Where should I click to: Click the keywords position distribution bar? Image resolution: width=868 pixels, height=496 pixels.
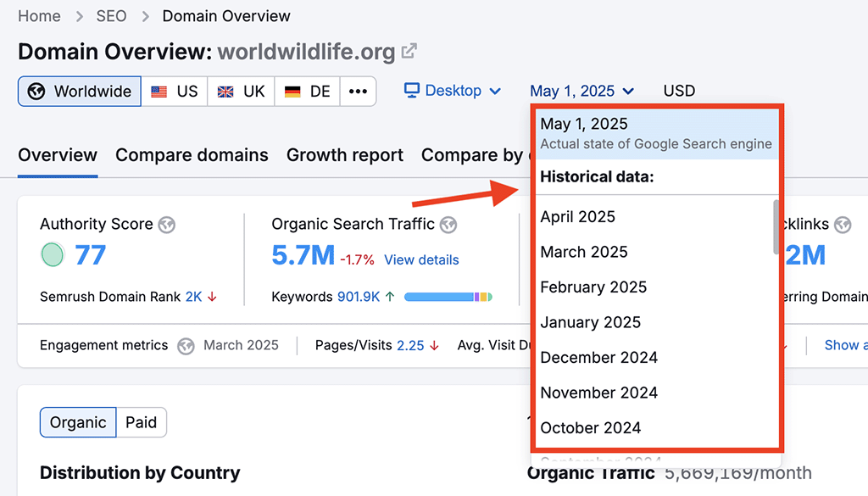pyautogui.click(x=448, y=297)
